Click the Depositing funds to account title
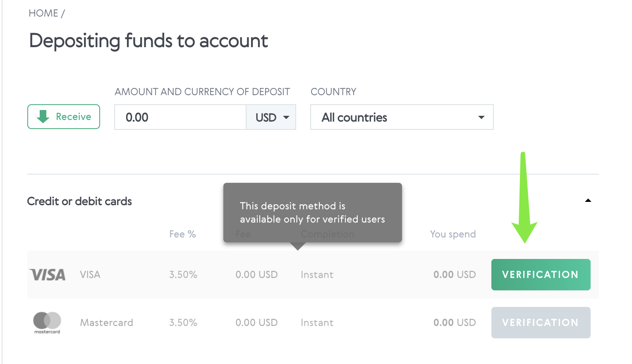Viewport: 632px width, 364px height. [x=148, y=41]
